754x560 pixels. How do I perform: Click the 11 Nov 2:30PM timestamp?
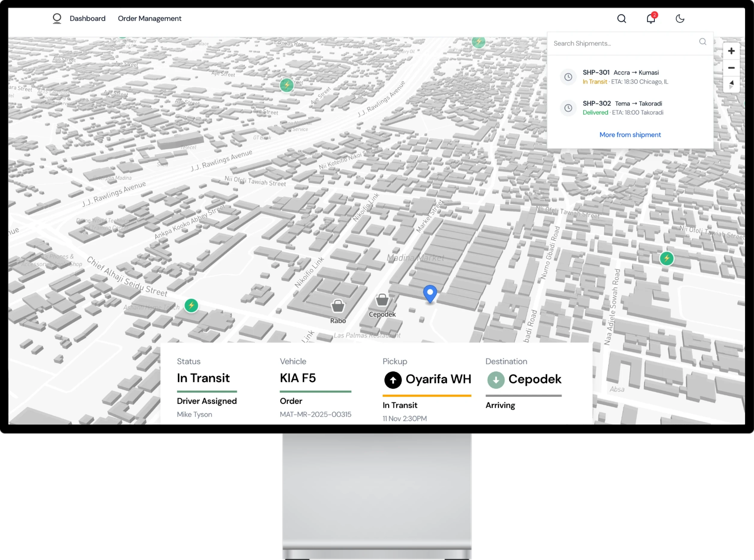[x=405, y=419]
